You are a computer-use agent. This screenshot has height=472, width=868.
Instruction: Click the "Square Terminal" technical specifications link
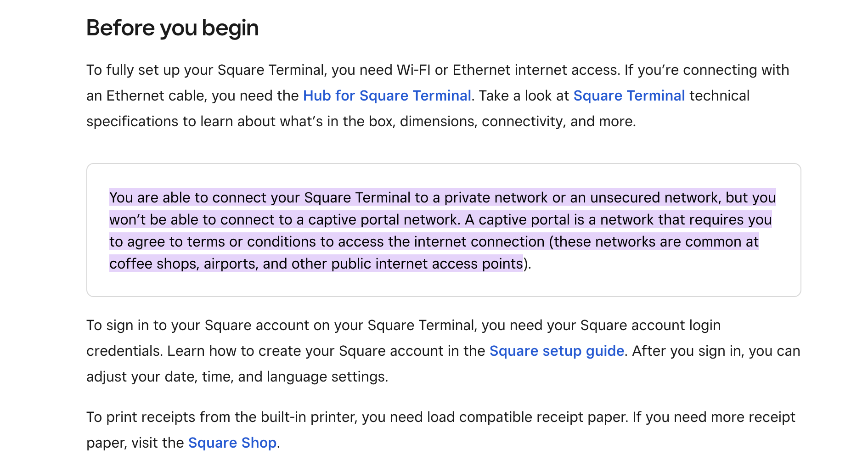point(629,96)
